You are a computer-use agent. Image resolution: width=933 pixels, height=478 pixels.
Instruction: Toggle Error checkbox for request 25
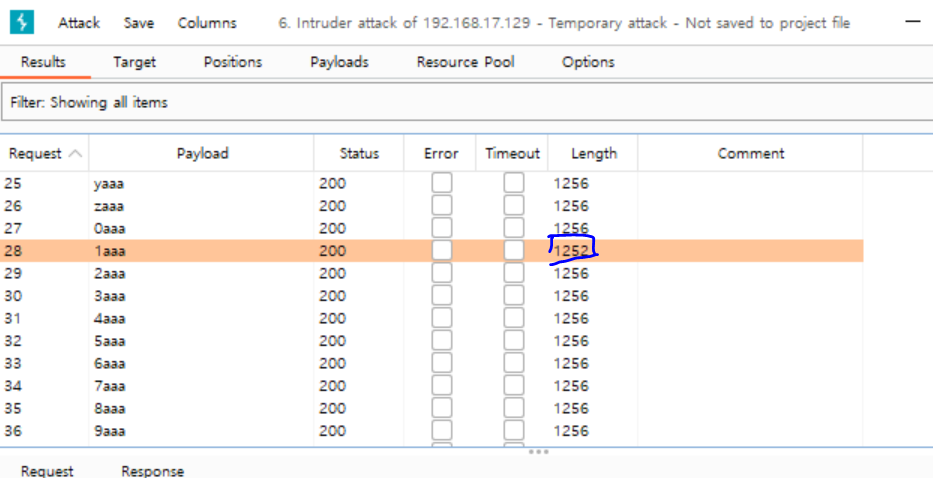pyautogui.click(x=442, y=183)
